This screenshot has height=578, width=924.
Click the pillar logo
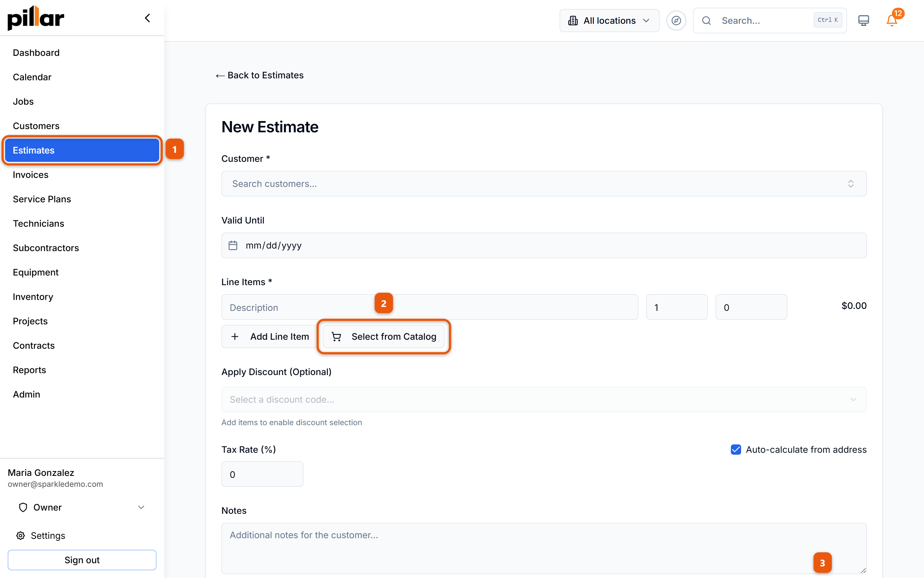[x=36, y=18]
